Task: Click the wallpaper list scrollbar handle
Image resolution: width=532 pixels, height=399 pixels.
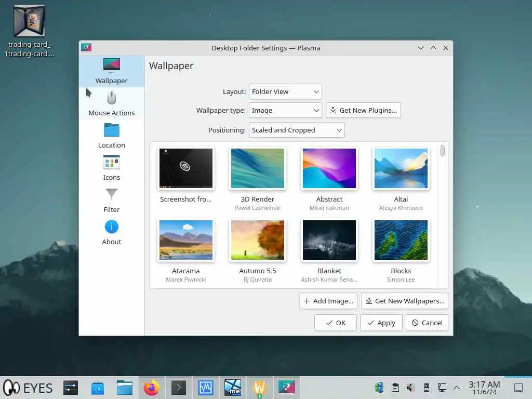Action: pyautogui.click(x=442, y=151)
